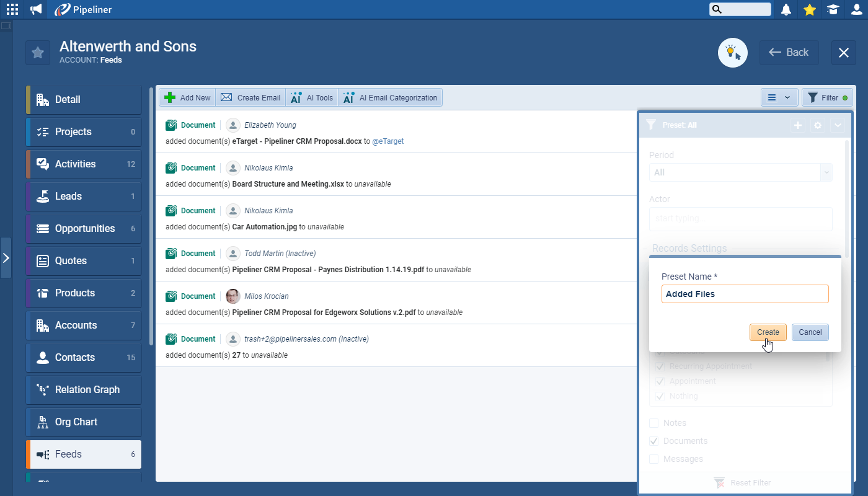Viewport: 868px width, 496px height.
Task: Click the Create button
Action: coord(768,332)
